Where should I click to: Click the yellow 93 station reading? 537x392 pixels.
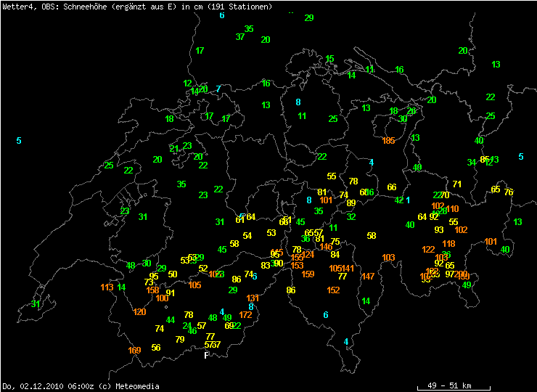[x=439, y=230]
